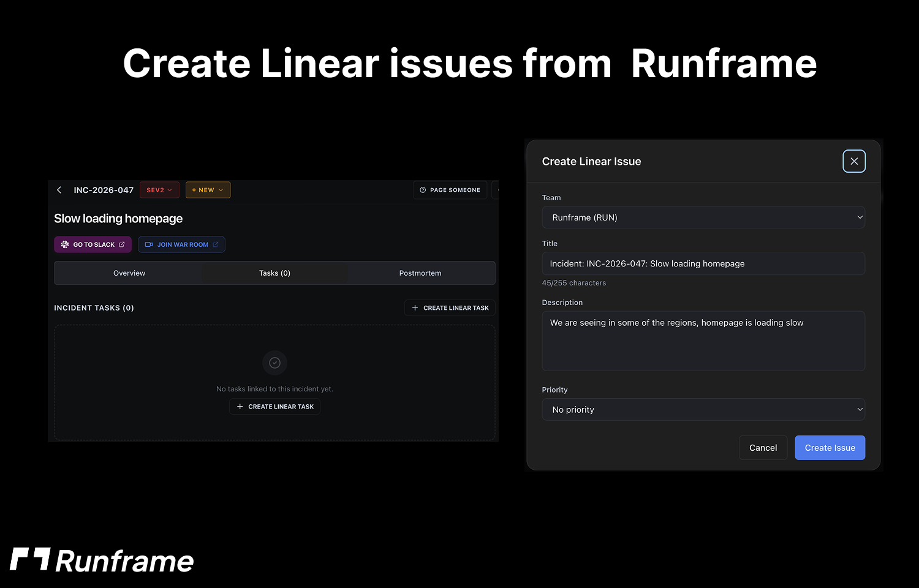Viewport: 919px width, 588px height.
Task: Click the video camera icon on Join War Room
Action: coord(149,244)
